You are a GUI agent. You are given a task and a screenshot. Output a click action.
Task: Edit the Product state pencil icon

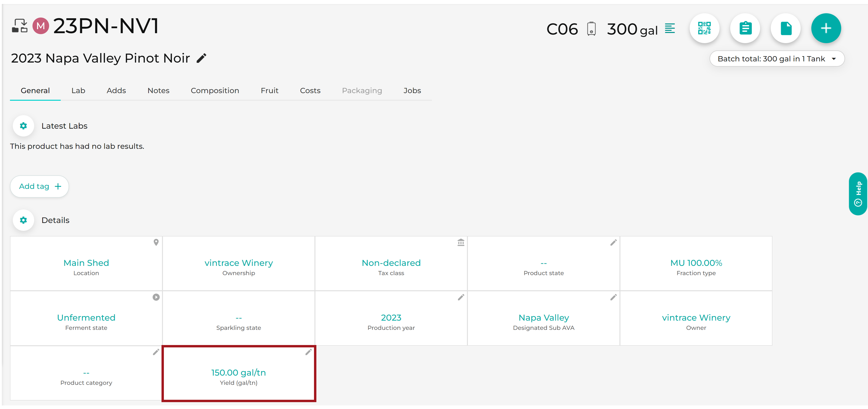(x=613, y=242)
